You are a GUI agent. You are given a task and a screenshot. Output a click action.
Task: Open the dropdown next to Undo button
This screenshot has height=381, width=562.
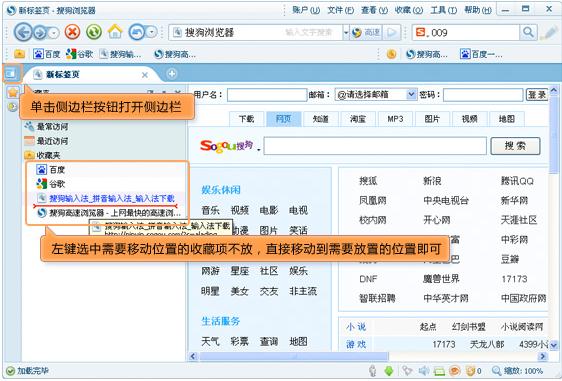152,33
